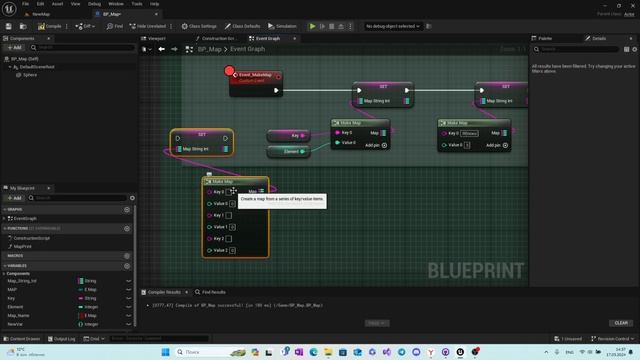Add a new function with plus icon

pyautogui.click(x=127, y=229)
